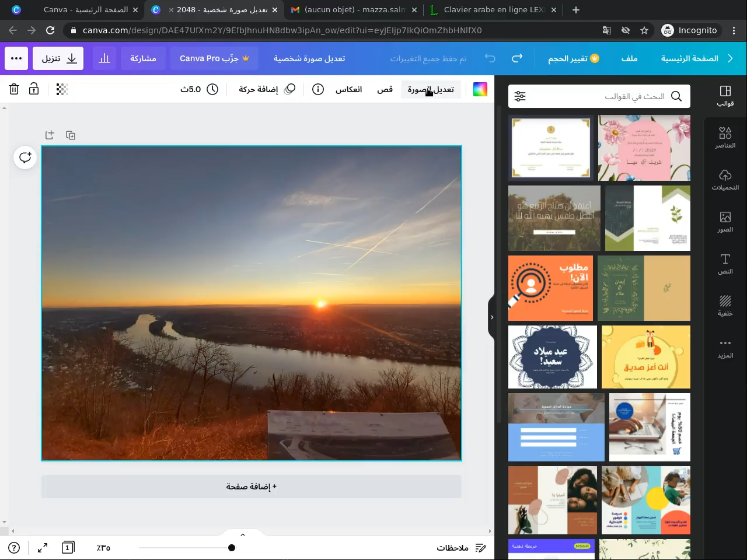The height and width of the screenshot is (560, 747).
Task: Choose the white certificate template with gold border
Action: point(551,148)
